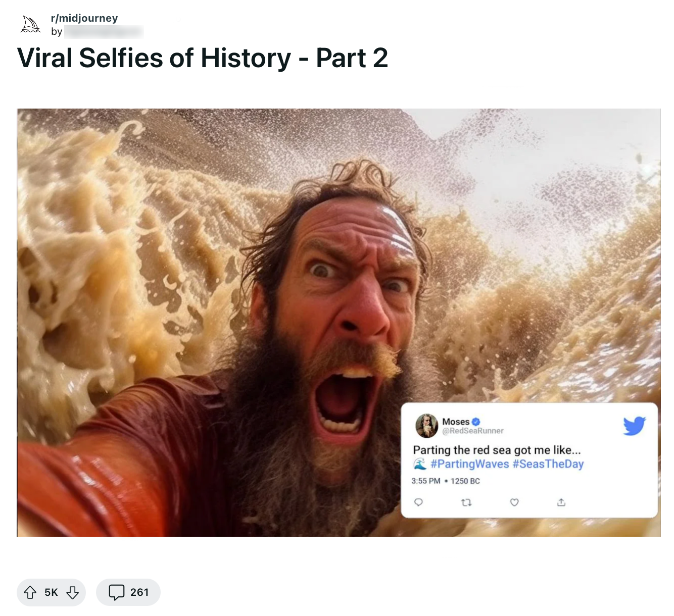674x616 pixels.
Task: Click the #SeasTheDay hashtag link
Action: click(549, 464)
